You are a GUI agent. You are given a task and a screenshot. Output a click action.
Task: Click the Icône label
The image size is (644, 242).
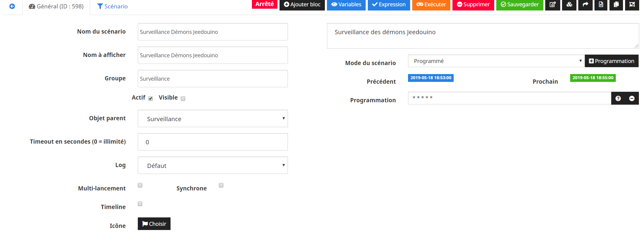[x=118, y=226]
